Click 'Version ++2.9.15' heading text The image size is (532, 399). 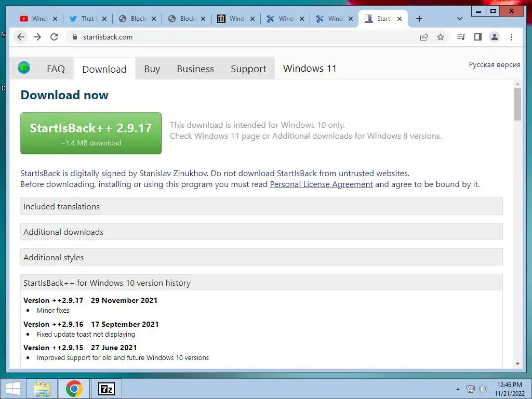(x=54, y=348)
